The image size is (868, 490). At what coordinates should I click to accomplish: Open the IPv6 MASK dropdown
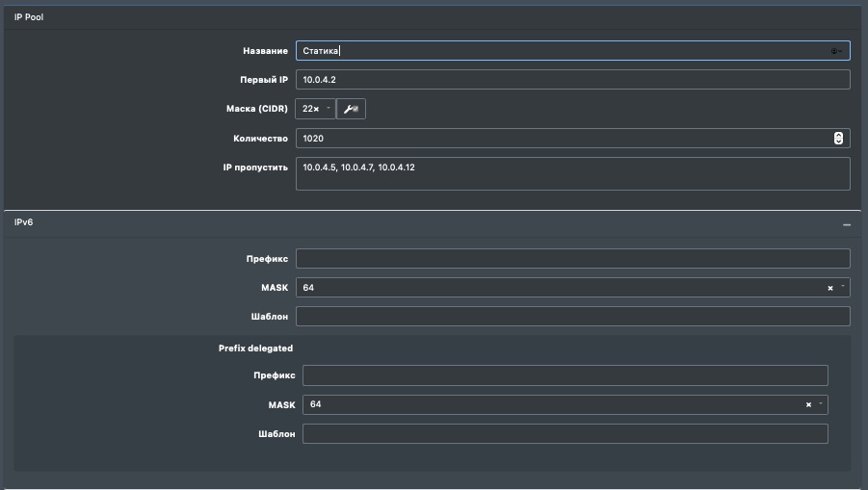pos(843,287)
